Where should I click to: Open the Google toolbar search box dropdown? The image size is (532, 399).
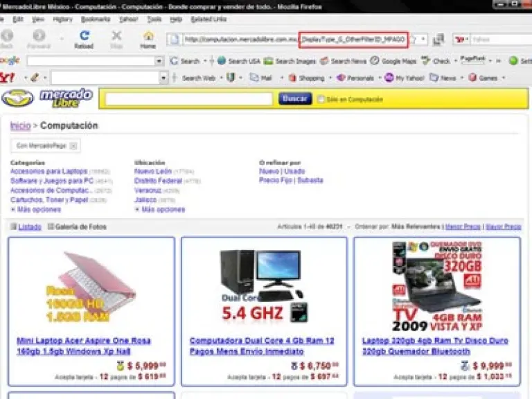(159, 61)
